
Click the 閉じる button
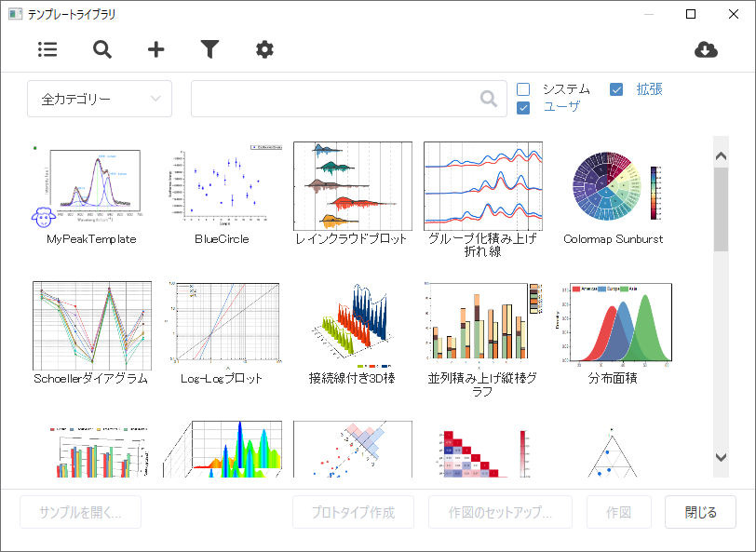click(x=700, y=512)
